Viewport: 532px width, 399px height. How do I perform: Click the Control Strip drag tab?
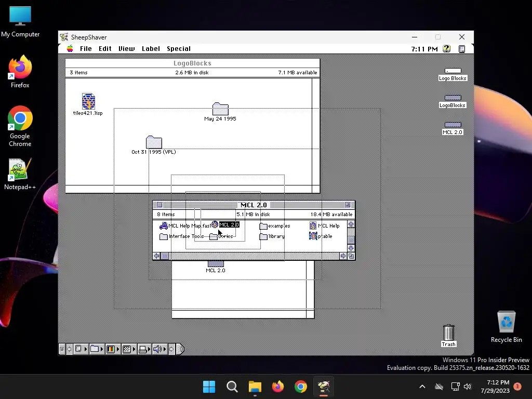180,349
